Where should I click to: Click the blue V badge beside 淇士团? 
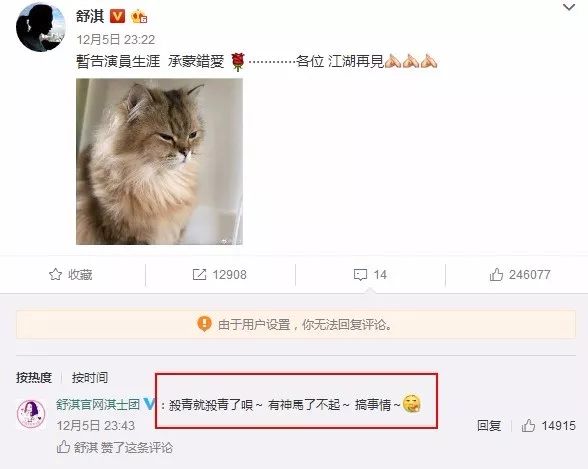pyautogui.click(x=149, y=404)
